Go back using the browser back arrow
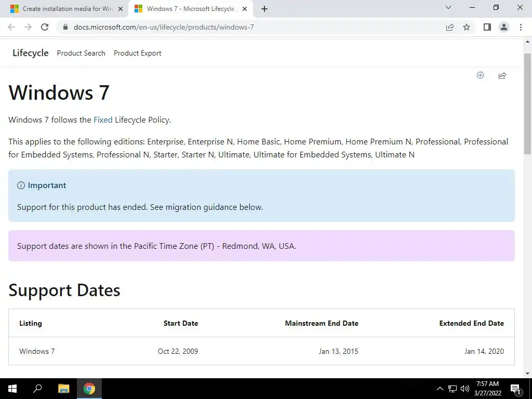 click(x=11, y=27)
